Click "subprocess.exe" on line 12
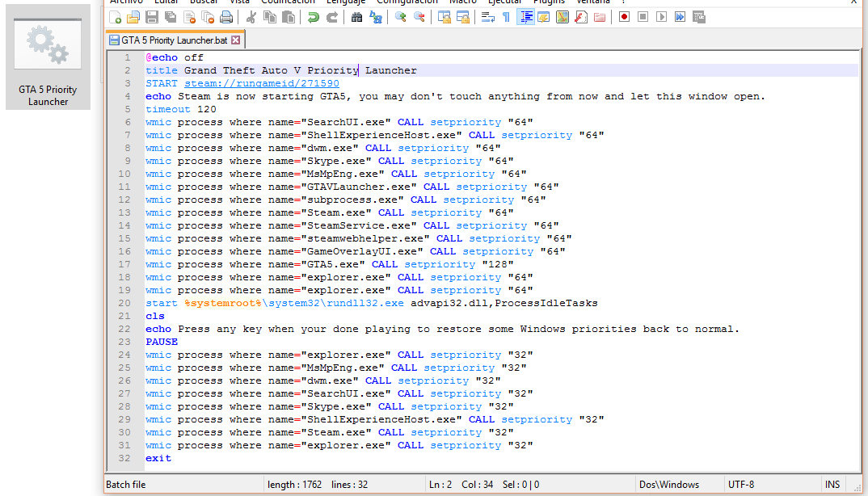 click(x=352, y=200)
